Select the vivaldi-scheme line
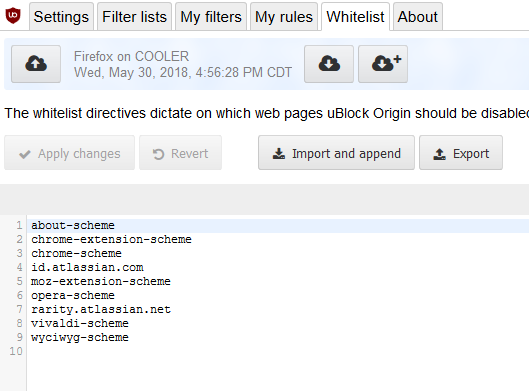The width and height of the screenshot is (529, 391). 80,324
